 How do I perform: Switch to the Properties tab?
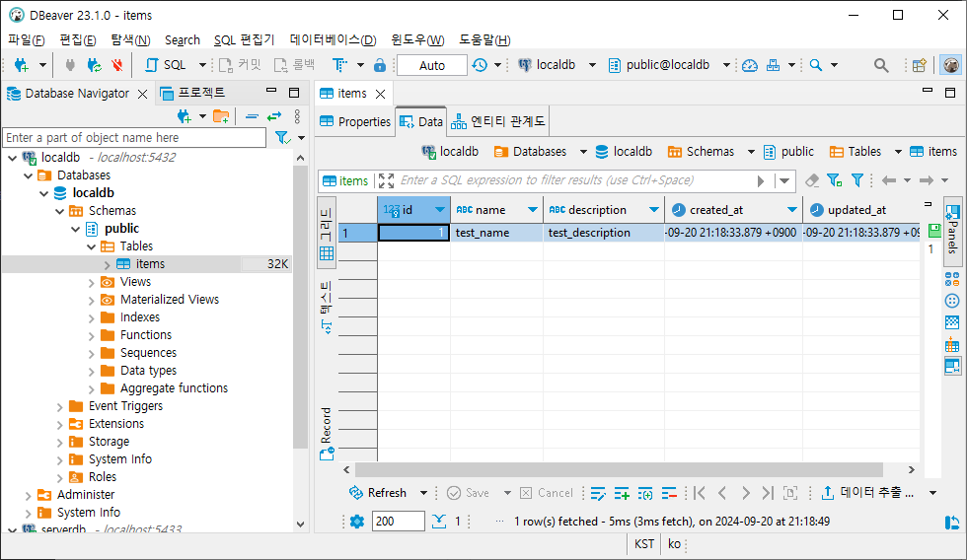(x=355, y=121)
